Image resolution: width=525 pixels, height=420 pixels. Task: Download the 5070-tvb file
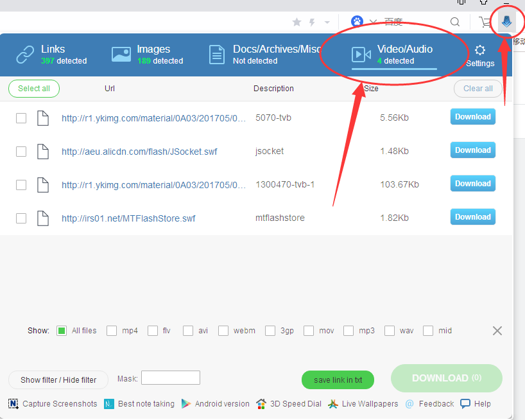tap(473, 116)
